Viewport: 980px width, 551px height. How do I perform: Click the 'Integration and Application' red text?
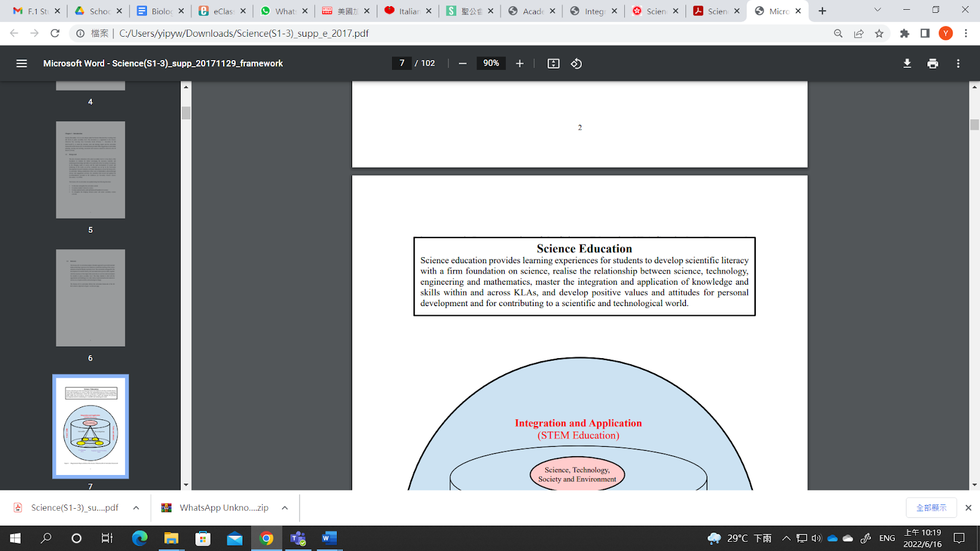click(578, 423)
